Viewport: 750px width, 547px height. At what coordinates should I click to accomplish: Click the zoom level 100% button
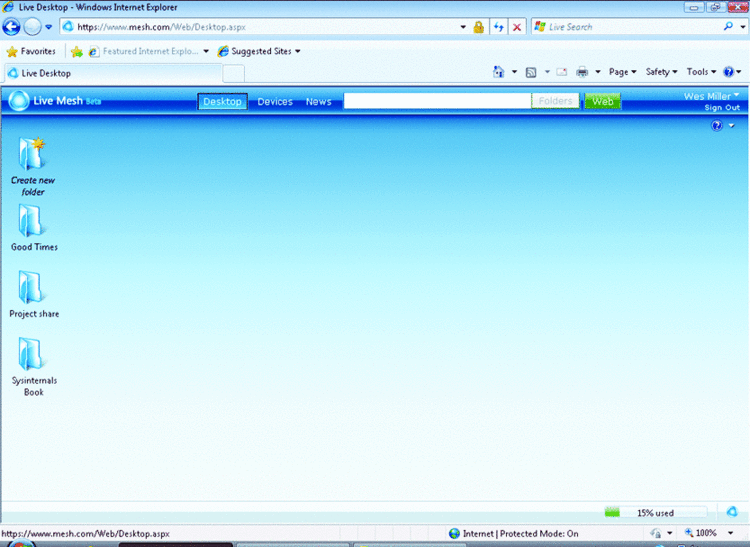pos(701,533)
